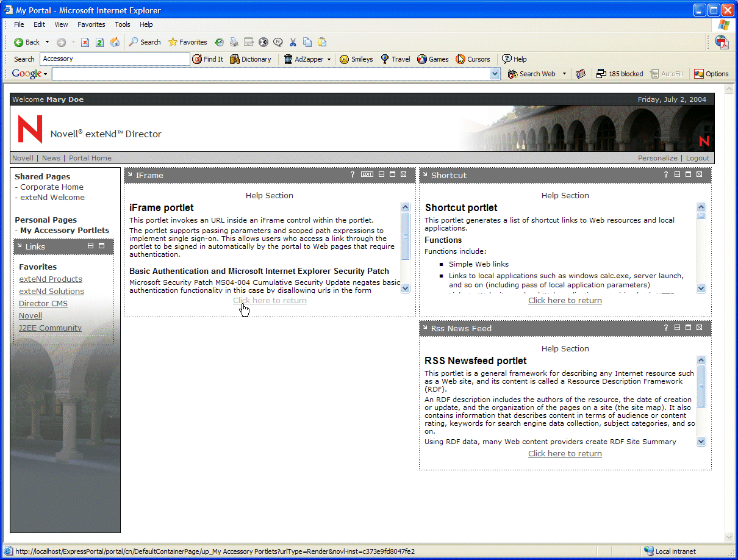Viewport: 738px width, 560px height.
Task: Minimize the Links portlet
Action: pos(90,246)
